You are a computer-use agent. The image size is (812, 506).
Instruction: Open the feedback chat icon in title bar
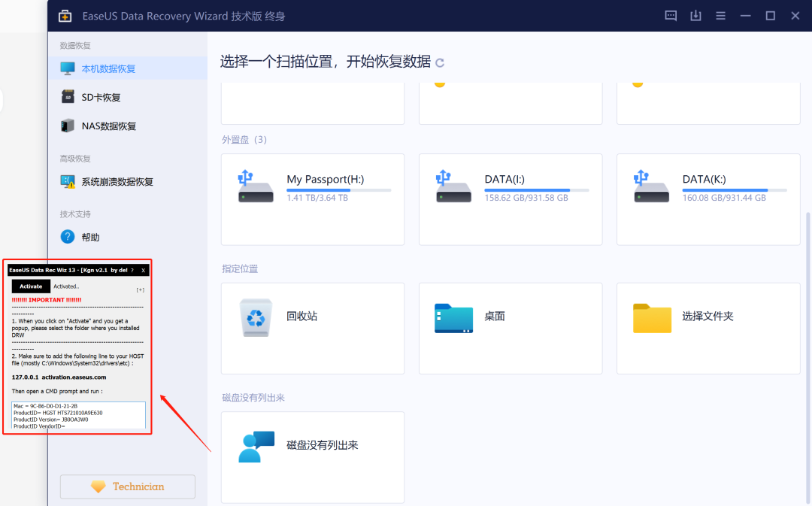[x=671, y=16]
